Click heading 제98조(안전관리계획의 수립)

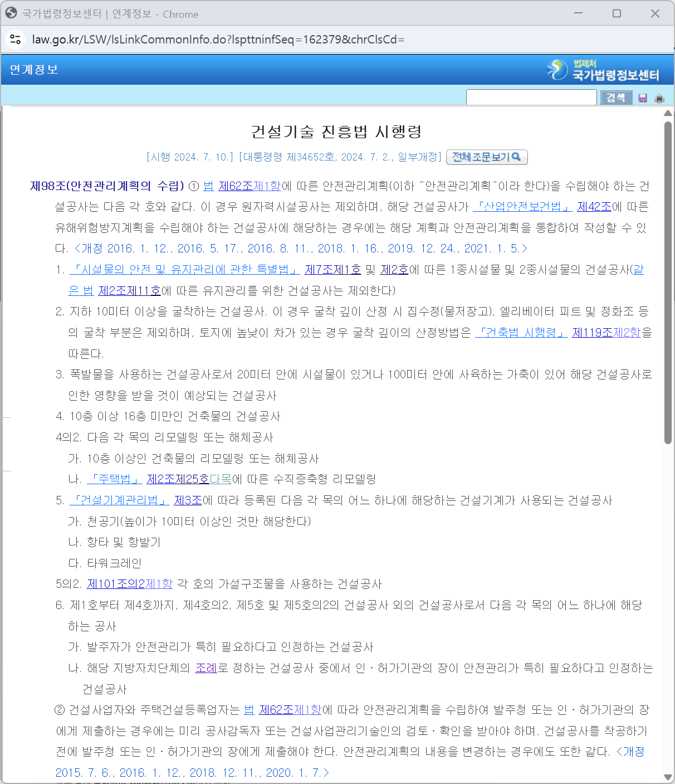107,186
